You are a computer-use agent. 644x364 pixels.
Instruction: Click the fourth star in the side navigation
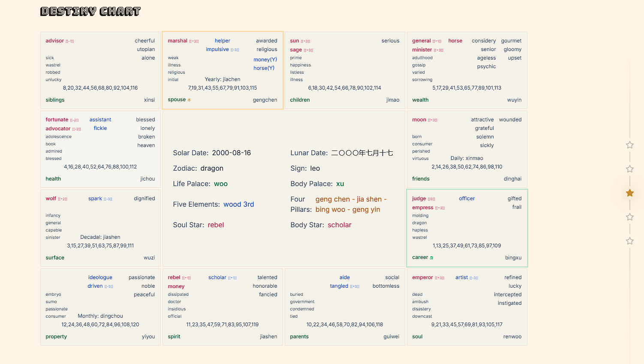(630, 217)
